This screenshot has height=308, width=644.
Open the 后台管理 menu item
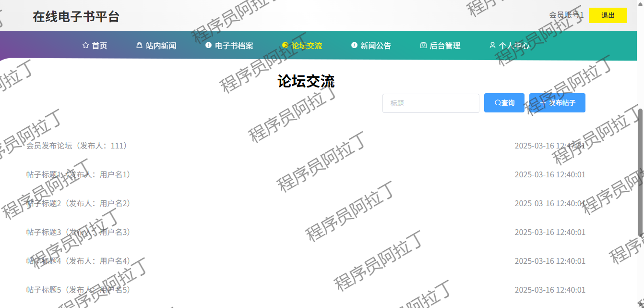coord(441,46)
